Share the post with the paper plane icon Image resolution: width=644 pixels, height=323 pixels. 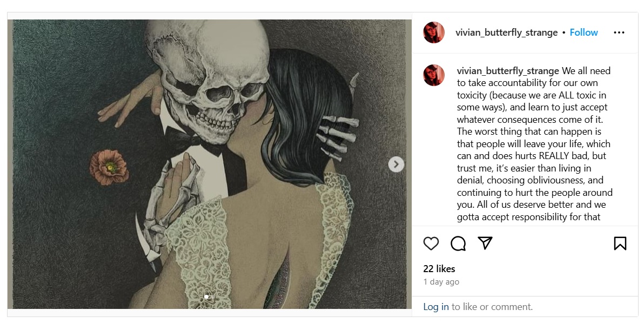click(485, 243)
